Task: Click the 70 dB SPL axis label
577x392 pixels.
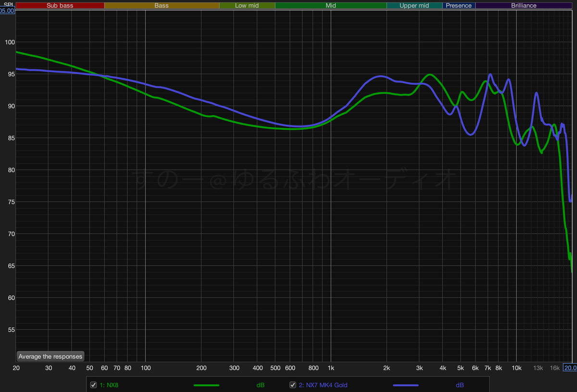Action: [11, 234]
